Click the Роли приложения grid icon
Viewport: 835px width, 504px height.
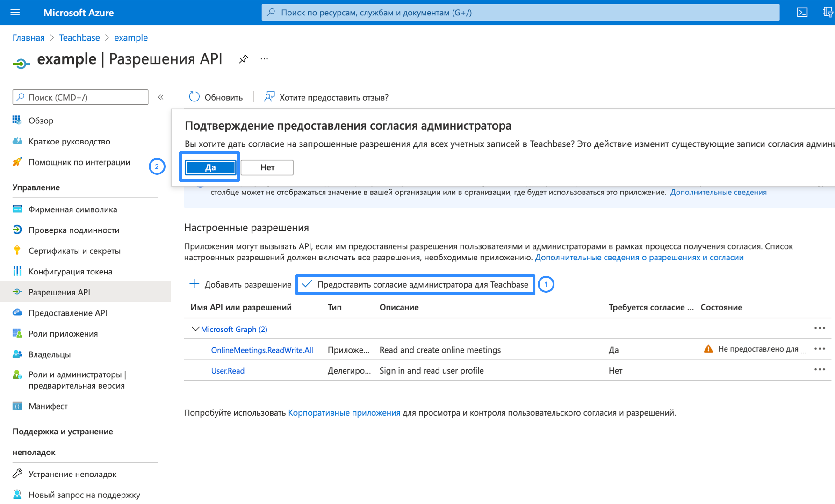[17, 333]
